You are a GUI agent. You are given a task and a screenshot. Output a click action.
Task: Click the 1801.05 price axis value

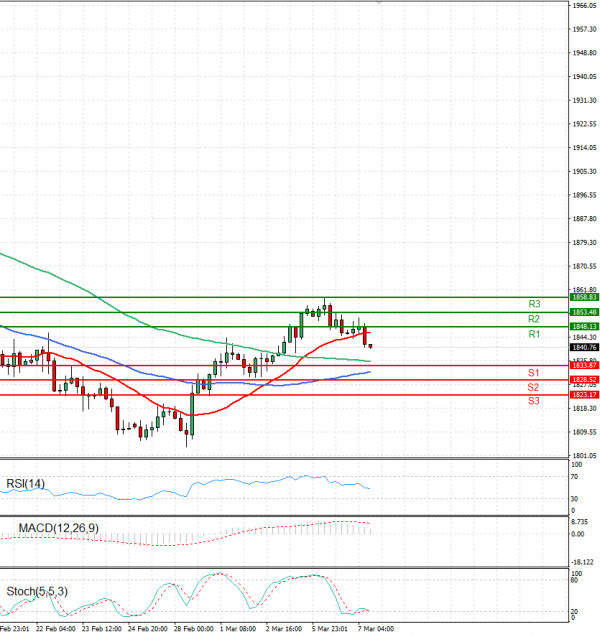[x=584, y=456]
